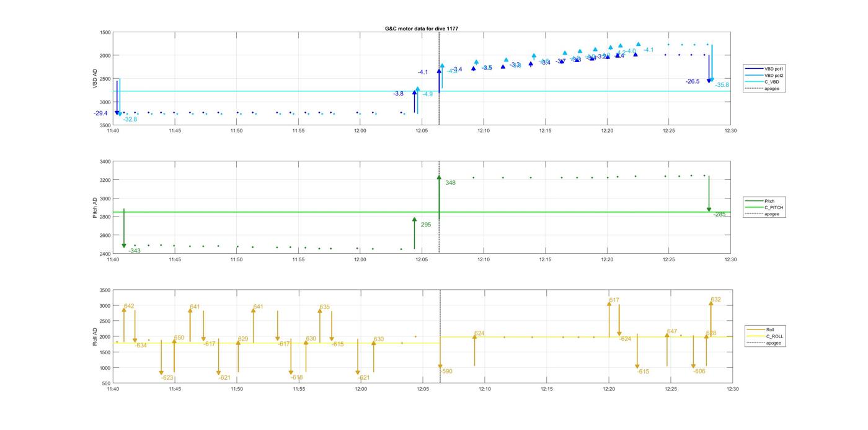Click the "-634" roll data label
The image size is (868, 430).
coord(141,345)
